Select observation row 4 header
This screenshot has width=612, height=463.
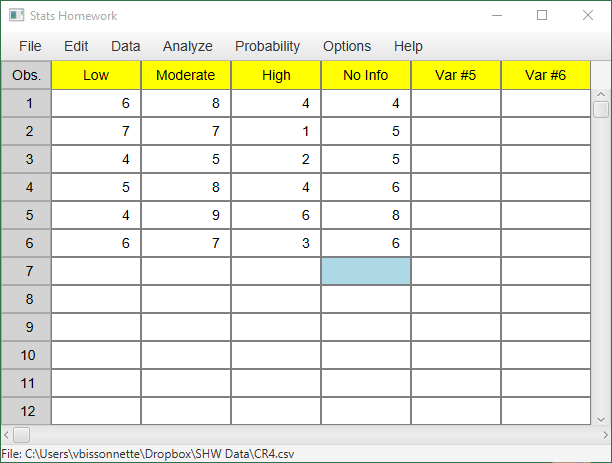(x=26, y=187)
